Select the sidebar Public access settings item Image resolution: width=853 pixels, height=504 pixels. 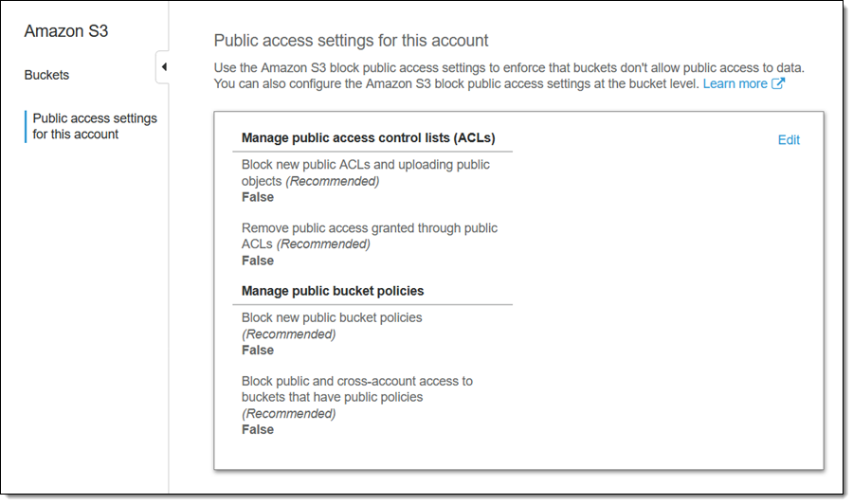coord(95,126)
